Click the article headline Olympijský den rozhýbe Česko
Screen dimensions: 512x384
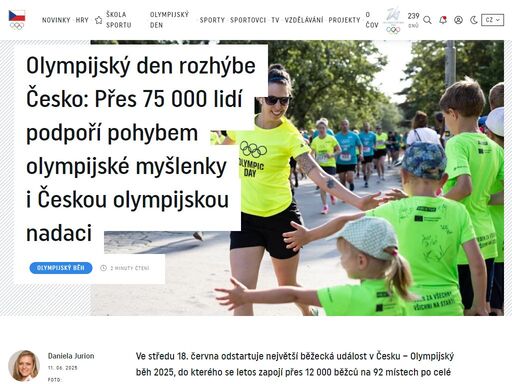point(141,149)
